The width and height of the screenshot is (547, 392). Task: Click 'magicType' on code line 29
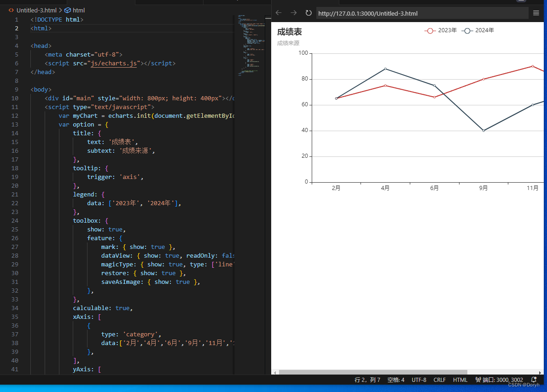(117, 265)
